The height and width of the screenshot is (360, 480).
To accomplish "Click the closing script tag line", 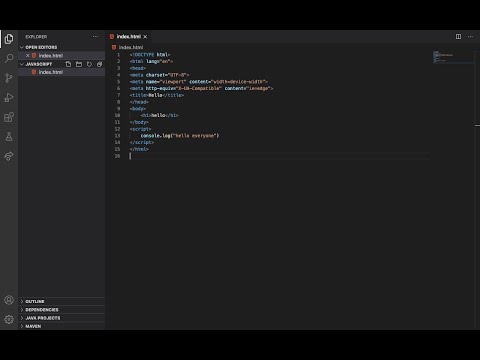I will pos(142,142).
